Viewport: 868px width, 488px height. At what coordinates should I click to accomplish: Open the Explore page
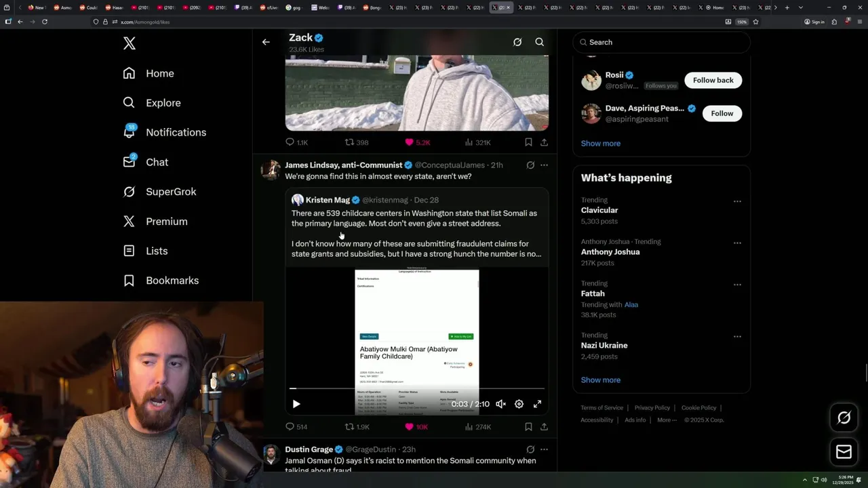tap(152, 103)
